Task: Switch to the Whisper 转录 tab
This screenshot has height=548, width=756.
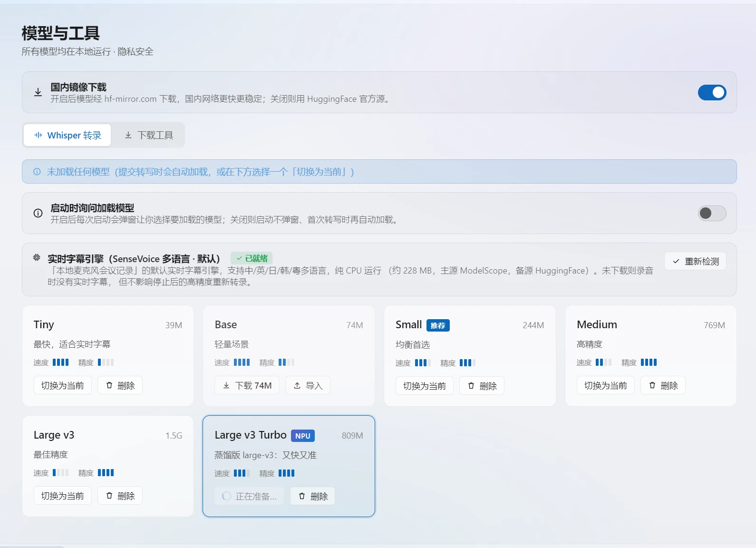Action: click(x=67, y=136)
